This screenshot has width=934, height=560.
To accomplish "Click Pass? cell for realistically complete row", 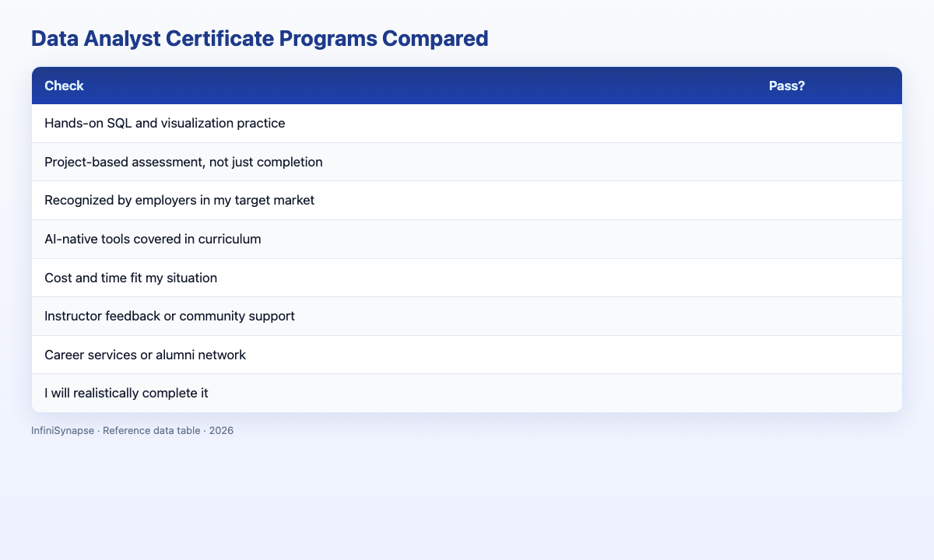I will pyautogui.click(x=829, y=394).
